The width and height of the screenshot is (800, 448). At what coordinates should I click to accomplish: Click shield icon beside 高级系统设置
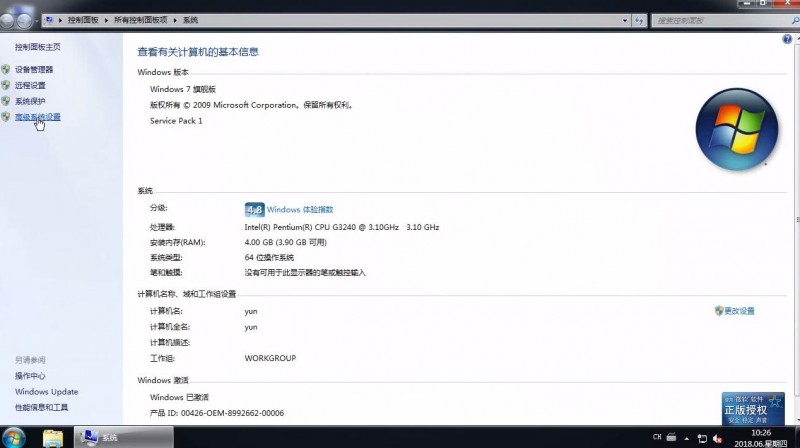tap(6, 117)
